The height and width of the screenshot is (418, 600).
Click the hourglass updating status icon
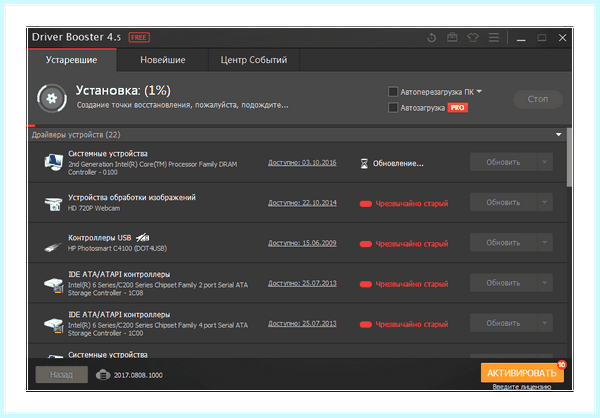pos(364,163)
